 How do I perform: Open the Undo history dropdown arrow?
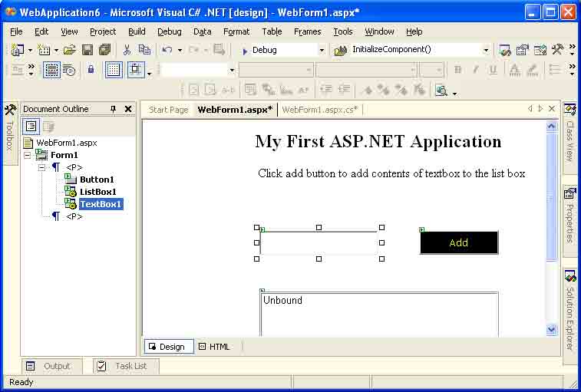click(180, 51)
